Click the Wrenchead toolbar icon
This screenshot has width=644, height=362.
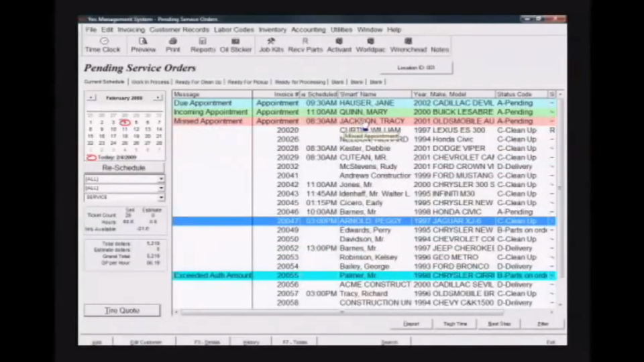409,45
